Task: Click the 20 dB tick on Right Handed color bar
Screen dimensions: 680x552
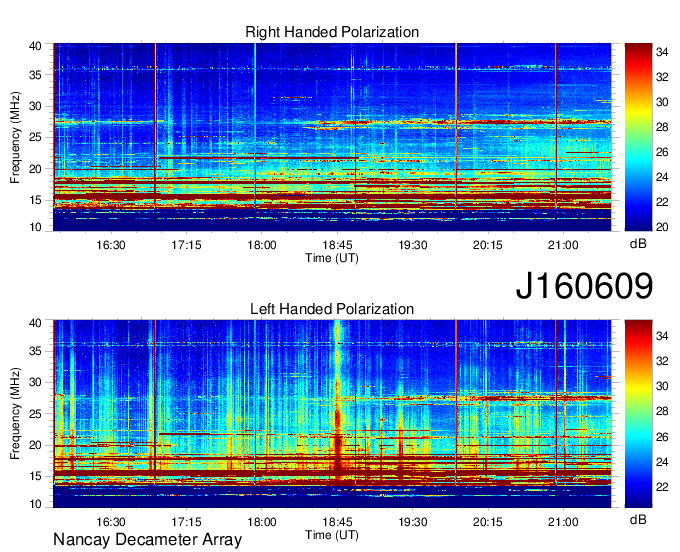Action: point(662,227)
